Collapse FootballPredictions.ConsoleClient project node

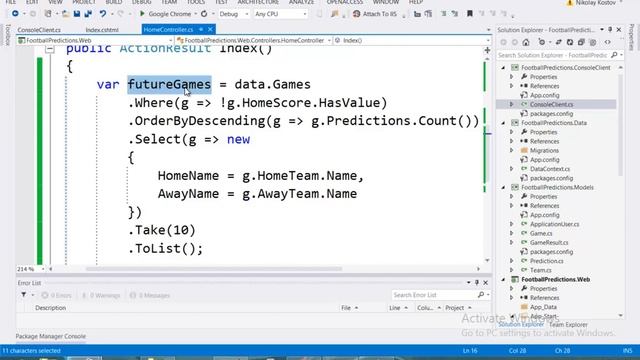point(503,68)
